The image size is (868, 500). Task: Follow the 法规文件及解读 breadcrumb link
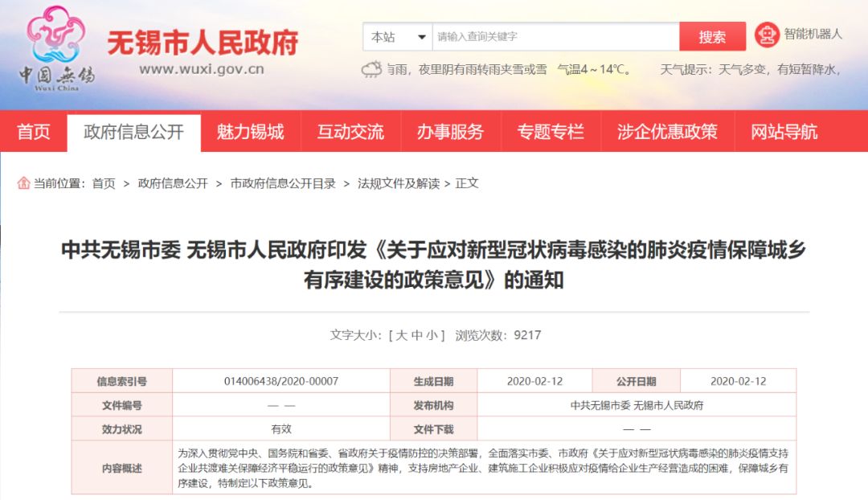tap(399, 183)
